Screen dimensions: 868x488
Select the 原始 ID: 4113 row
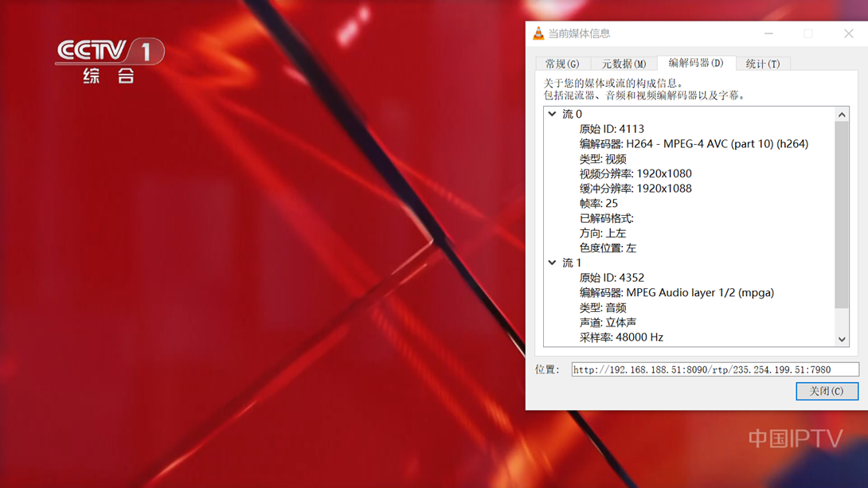pyautogui.click(x=612, y=129)
